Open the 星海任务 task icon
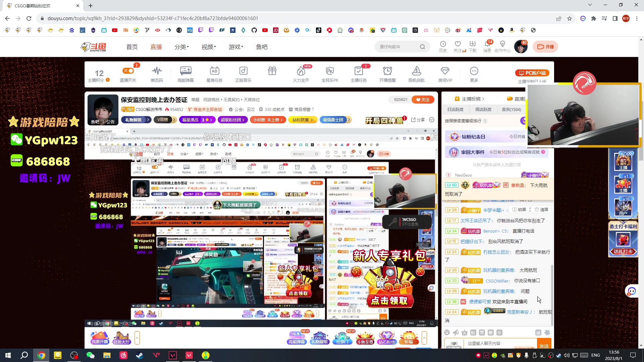 coord(214,74)
